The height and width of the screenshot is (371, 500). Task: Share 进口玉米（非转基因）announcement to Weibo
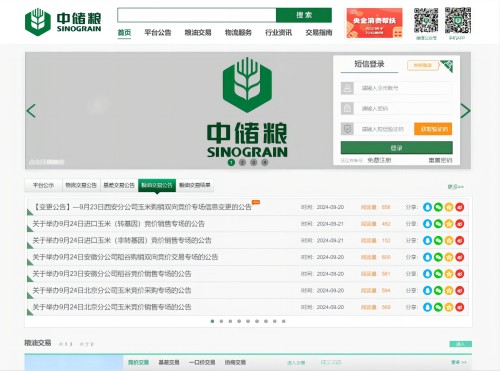460,240
